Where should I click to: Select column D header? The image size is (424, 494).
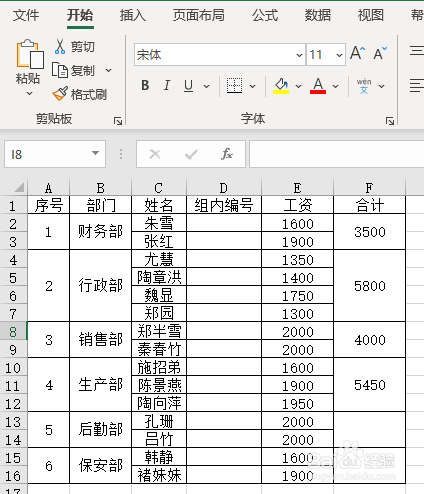tap(224, 188)
